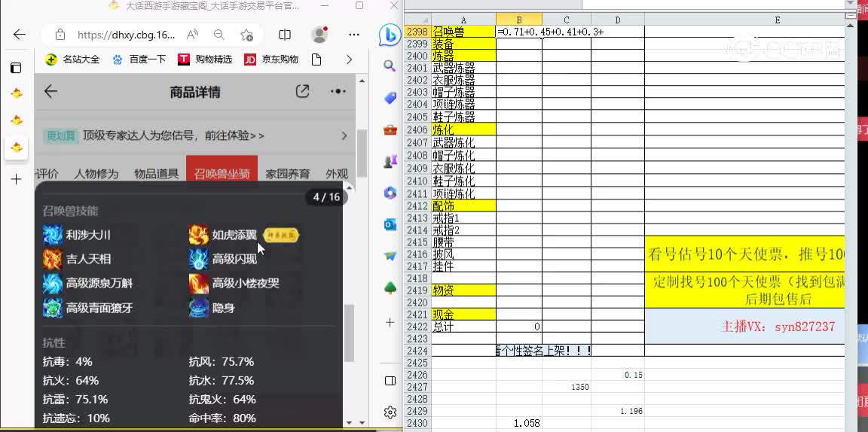Open sidebar settings gear icon
868x432 pixels.
tap(390, 412)
